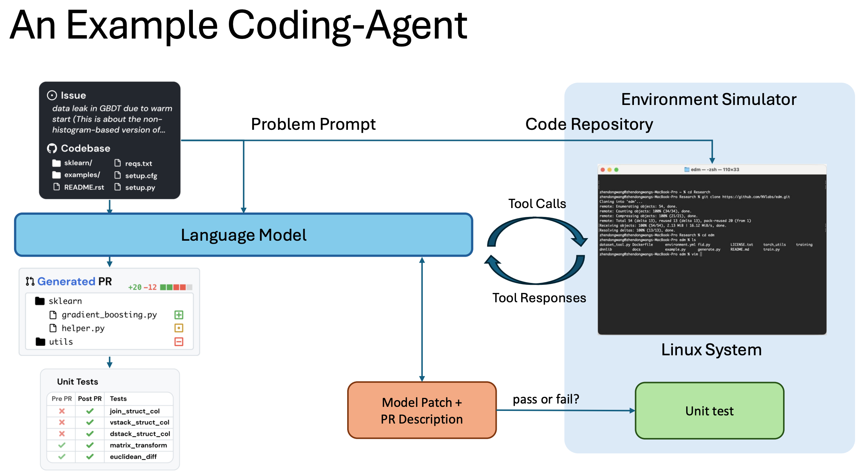Click the Language Model box
The height and width of the screenshot is (471, 868).
pos(244,235)
